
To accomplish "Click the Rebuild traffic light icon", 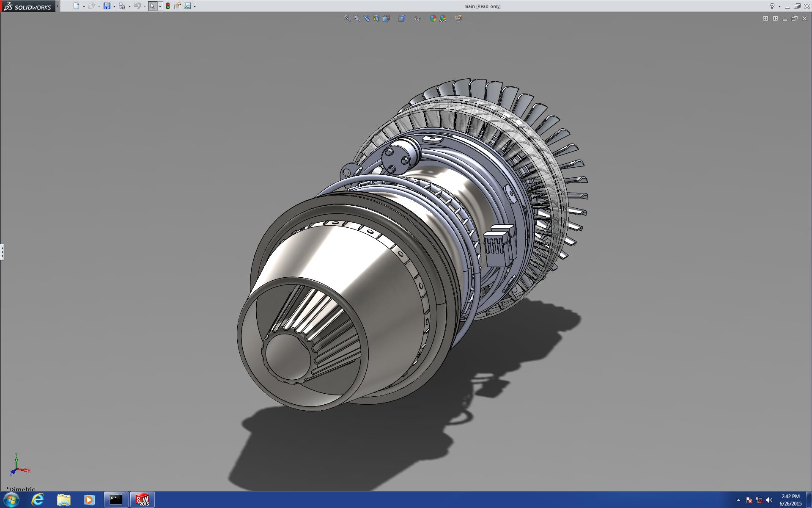I will pyautogui.click(x=168, y=6).
